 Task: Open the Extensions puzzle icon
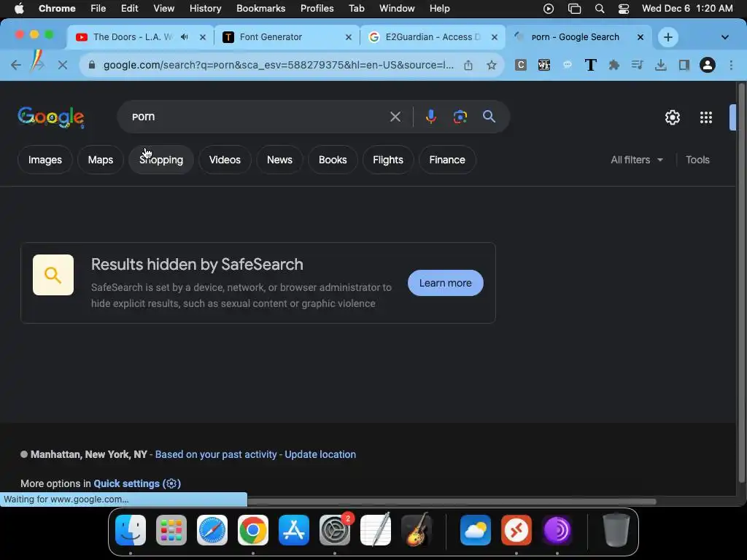pyautogui.click(x=614, y=65)
